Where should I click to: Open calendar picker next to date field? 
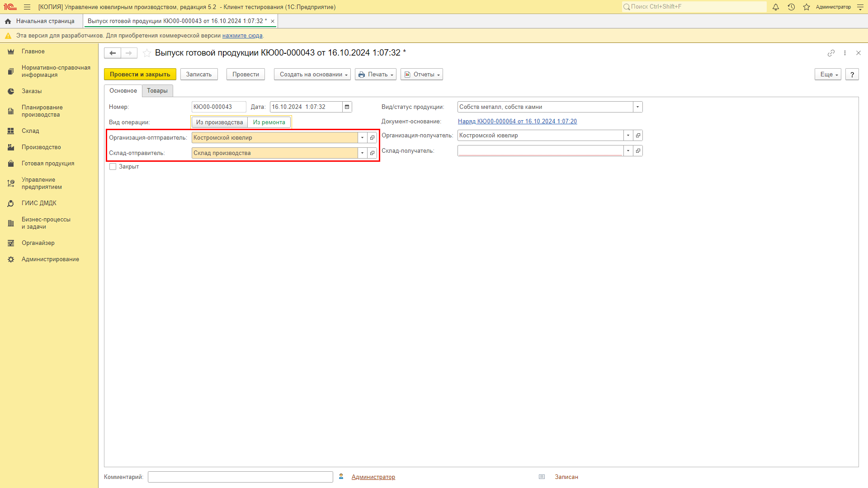tap(347, 107)
